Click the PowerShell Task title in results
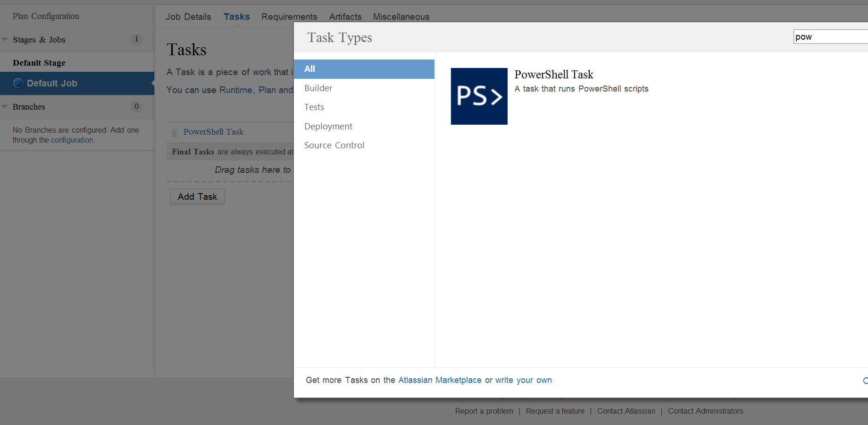This screenshot has height=425, width=868. (554, 75)
